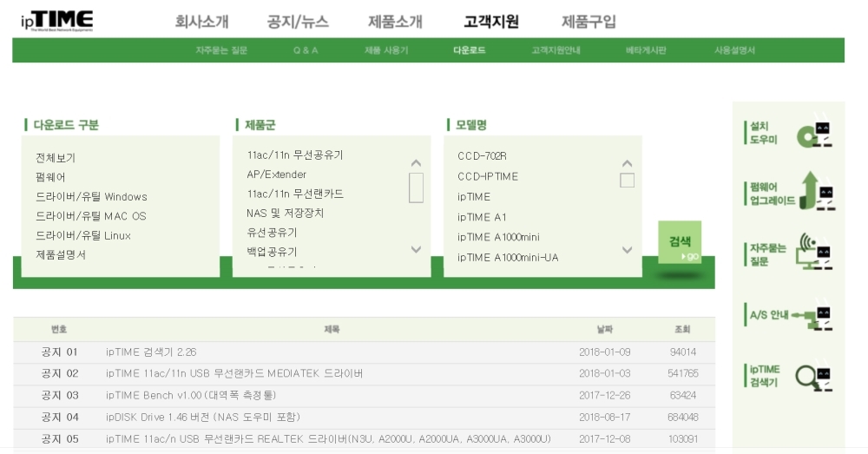
Task: Go to 자주묻는 질문 submenu item
Action: pos(221,50)
